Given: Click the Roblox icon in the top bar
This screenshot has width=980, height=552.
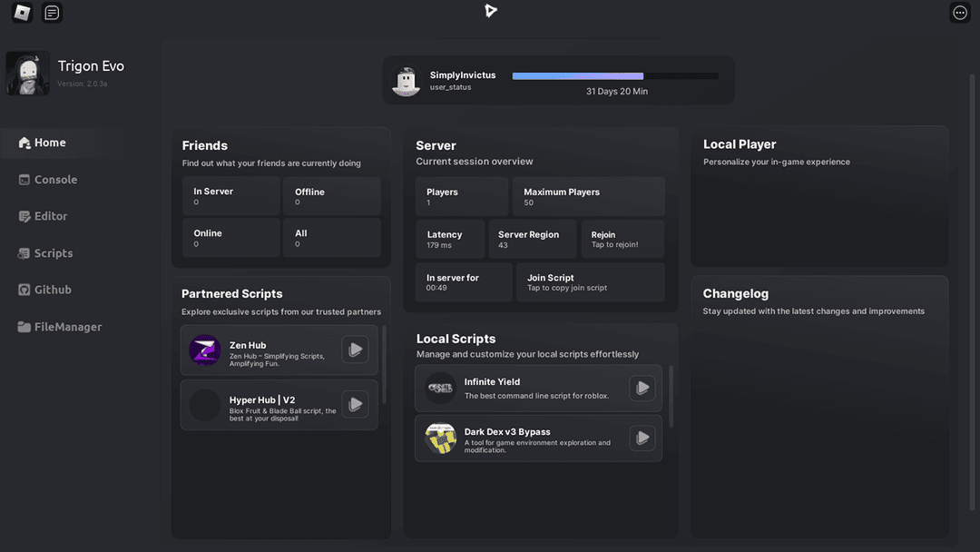Looking at the screenshot, I should click(x=21, y=13).
